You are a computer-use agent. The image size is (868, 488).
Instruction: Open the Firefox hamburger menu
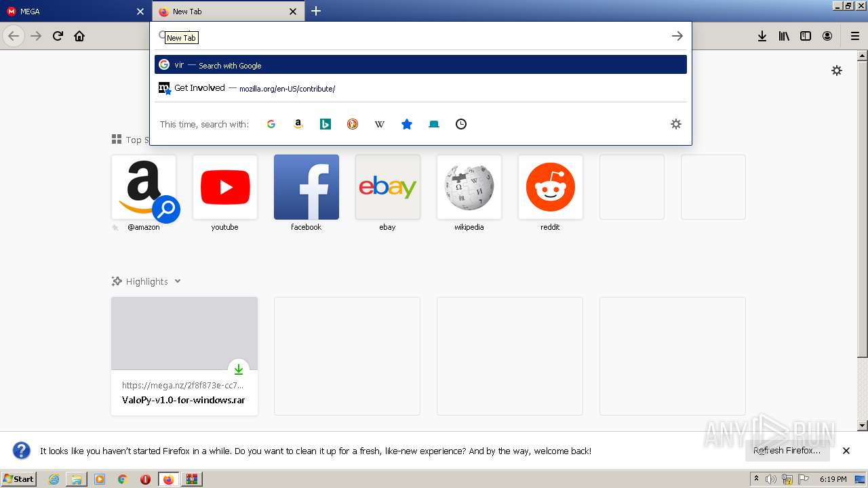(855, 36)
